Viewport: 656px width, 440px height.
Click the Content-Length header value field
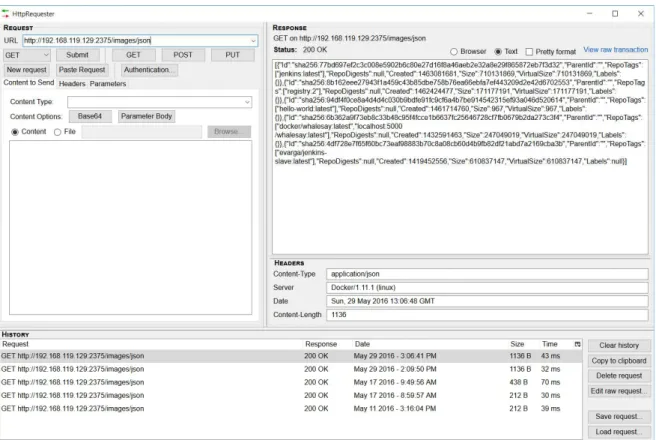487,315
